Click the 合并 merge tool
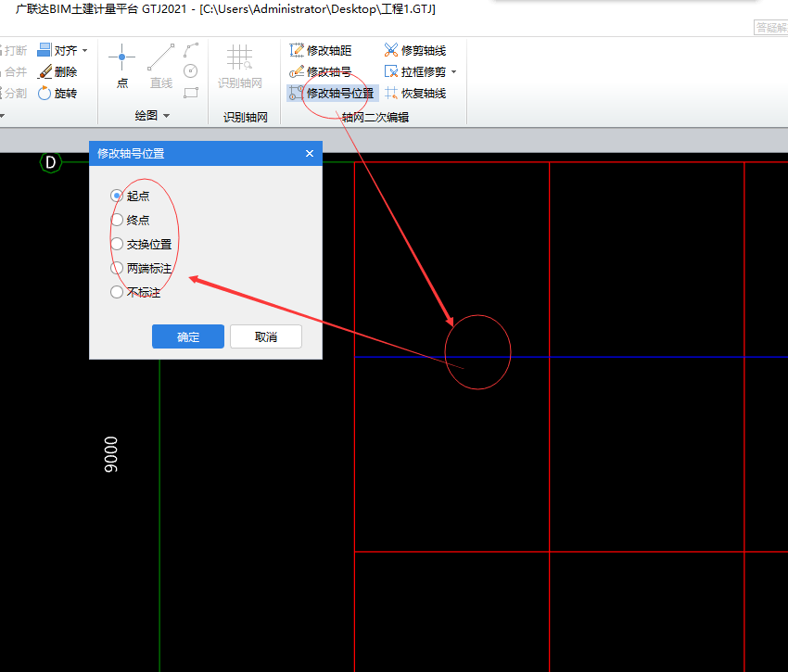Viewport: 788px width, 672px height. (14, 72)
